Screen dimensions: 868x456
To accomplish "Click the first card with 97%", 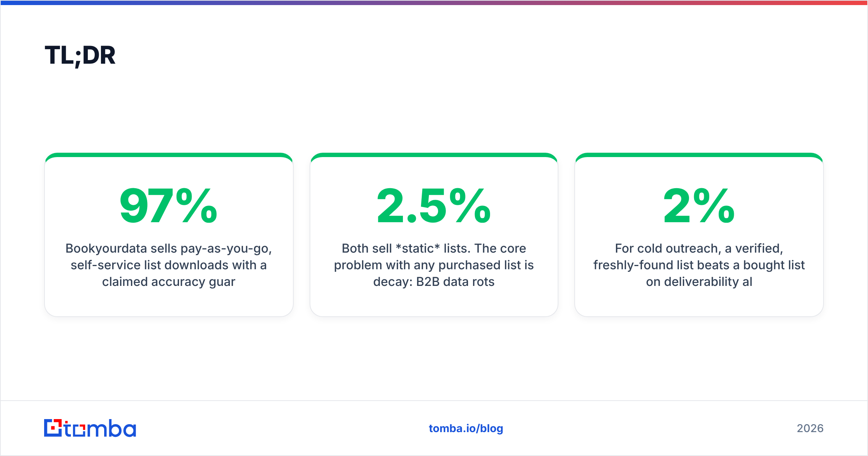I will tap(169, 235).
